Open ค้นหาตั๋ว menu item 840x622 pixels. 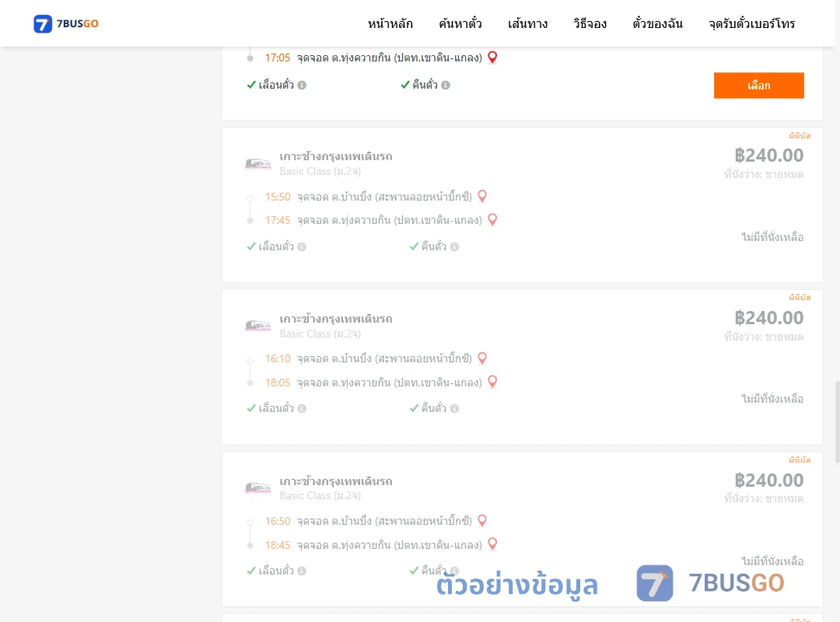click(x=460, y=23)
